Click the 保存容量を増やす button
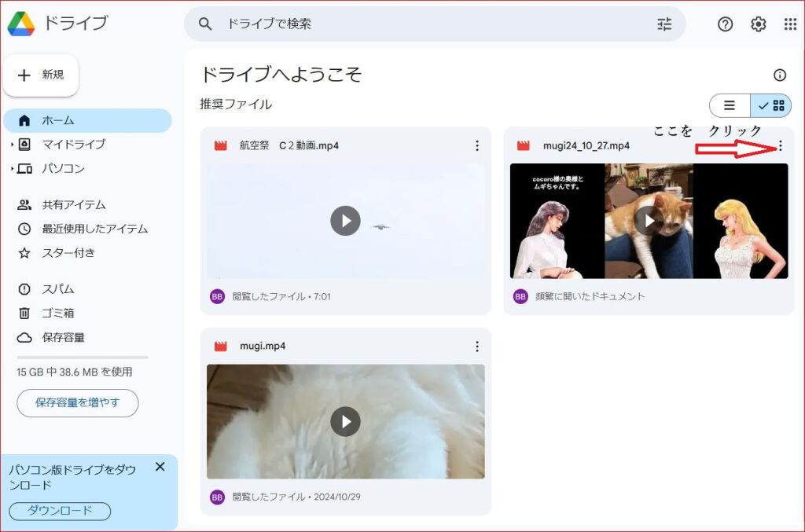The height and width of the screenshot is (532, 805). [77, 403]
